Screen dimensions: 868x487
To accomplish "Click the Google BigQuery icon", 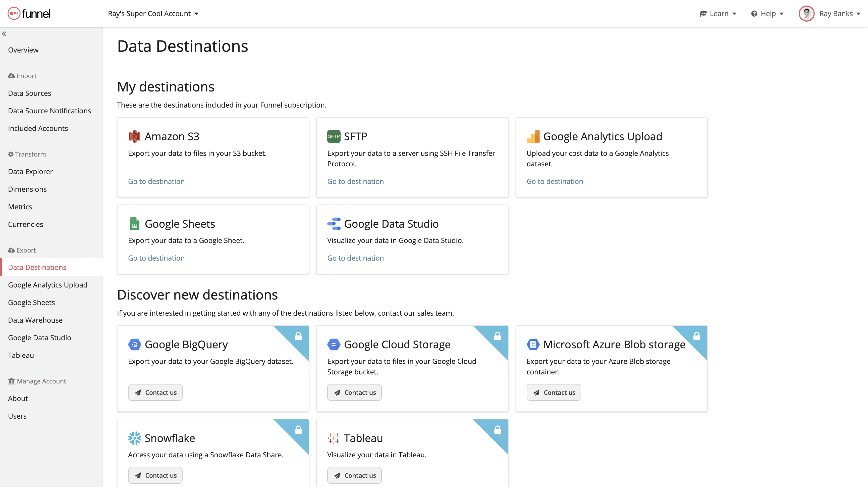I will click(x=134, y=344).
